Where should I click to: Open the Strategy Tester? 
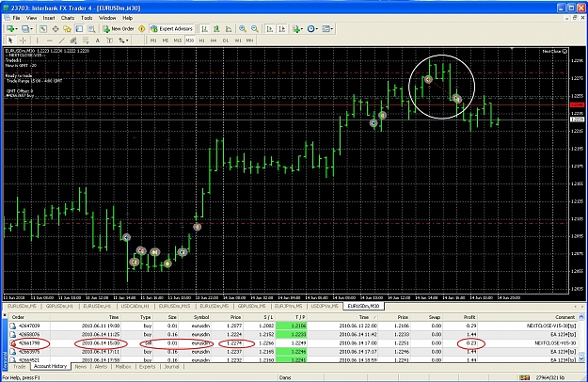pos(91,29)
